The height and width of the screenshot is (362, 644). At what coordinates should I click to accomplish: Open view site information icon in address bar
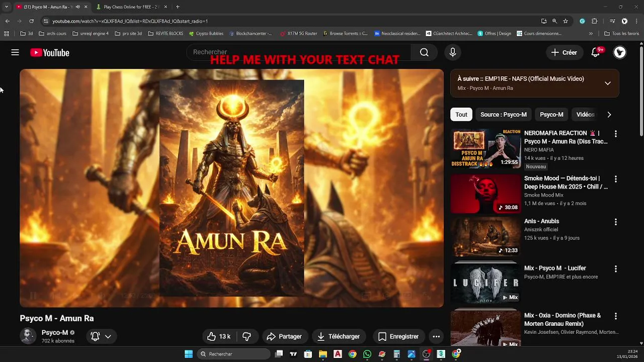(x=46, y=21)
